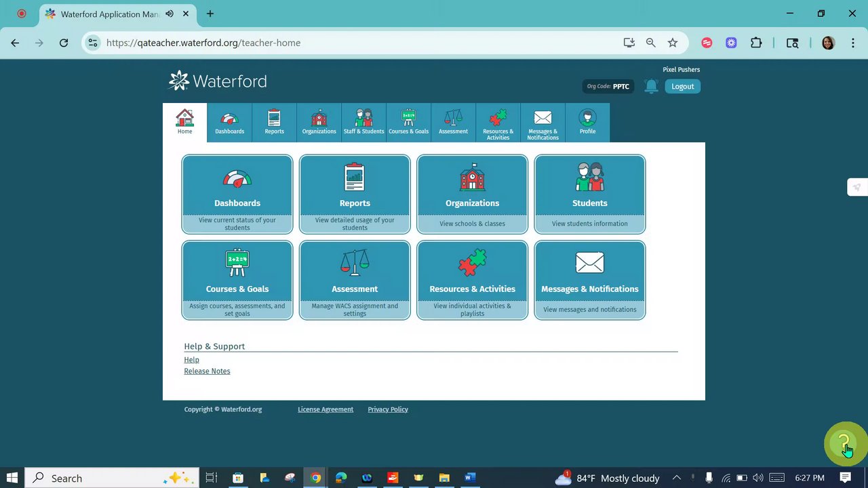This screenshot has width=868, height=488.
Task: Click the browser zoom magnifier icon
Action: (x=651, y=43)
